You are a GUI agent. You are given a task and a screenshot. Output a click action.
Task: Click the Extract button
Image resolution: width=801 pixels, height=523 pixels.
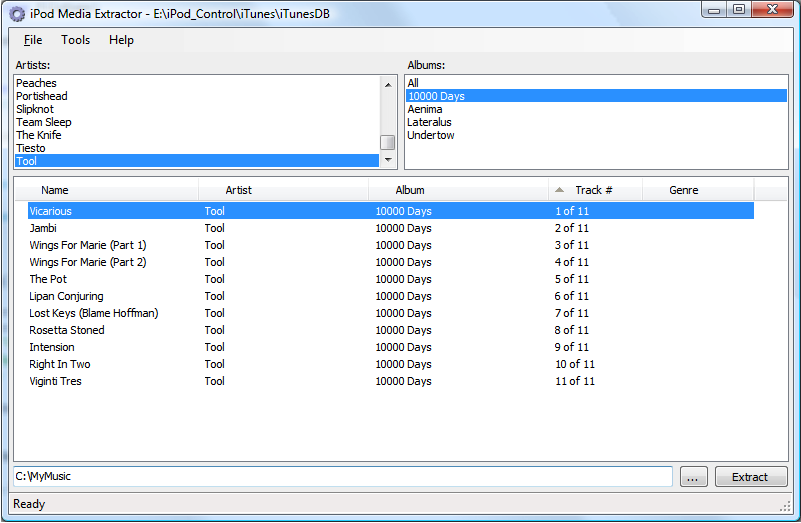coord(750,477)
